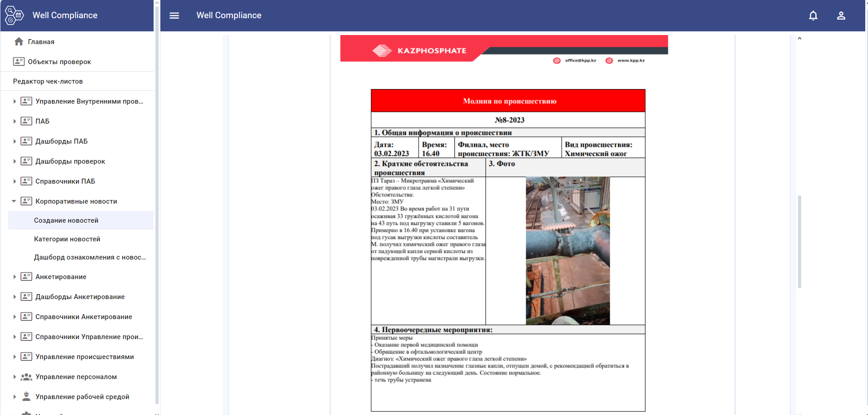
Task: Click the Well Compliance logo icon
Action: pos(14,15)
